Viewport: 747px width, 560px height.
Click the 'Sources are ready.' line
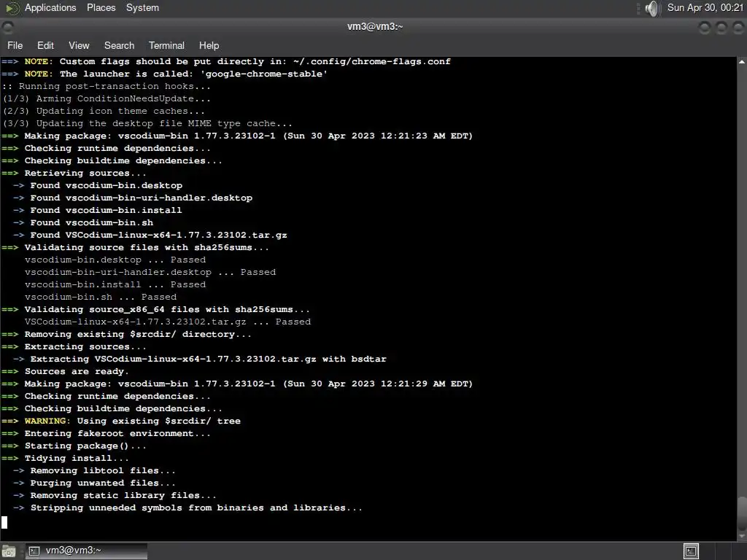point(65,371)
